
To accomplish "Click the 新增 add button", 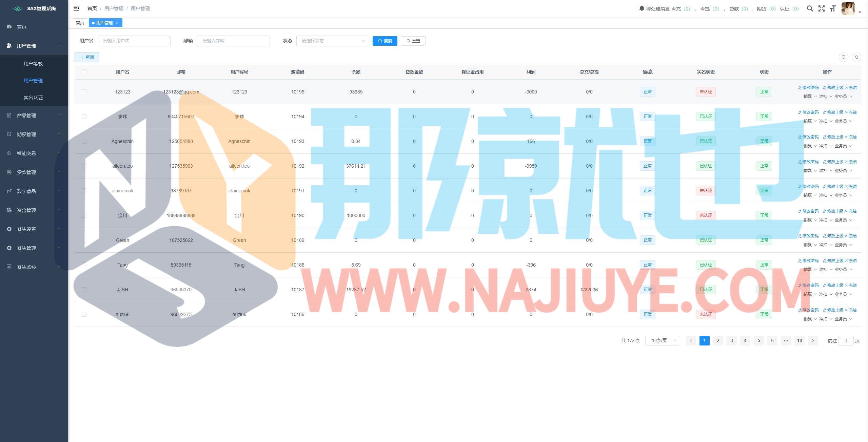I will tap(87, 57).
